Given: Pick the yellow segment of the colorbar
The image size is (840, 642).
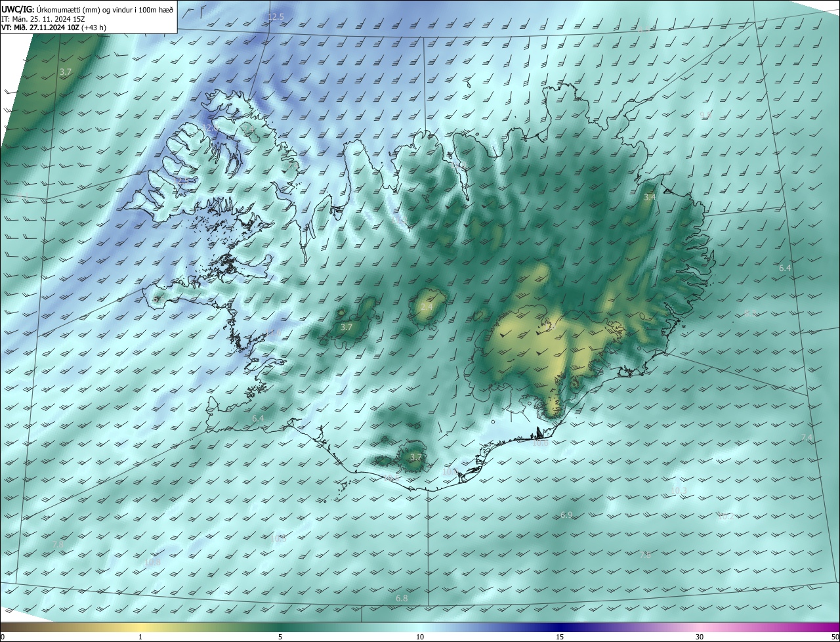Looking at the screenshot, I should point(141,627).
